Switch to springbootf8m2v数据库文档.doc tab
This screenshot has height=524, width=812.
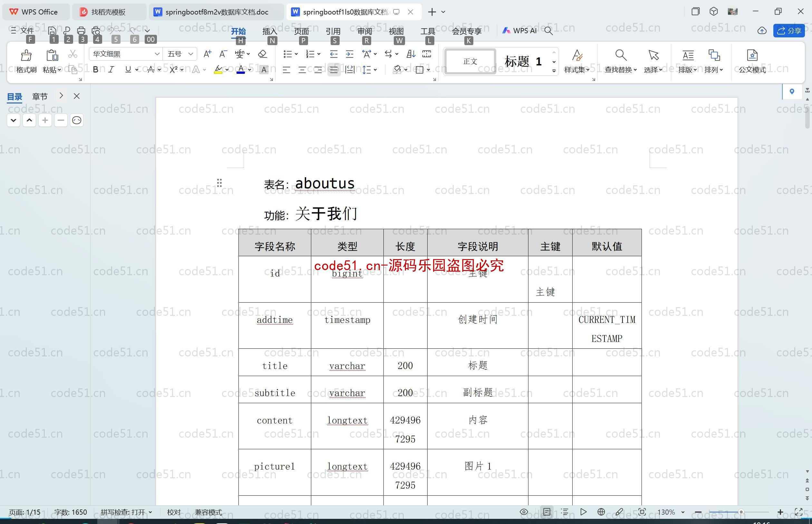pos(216,12)
